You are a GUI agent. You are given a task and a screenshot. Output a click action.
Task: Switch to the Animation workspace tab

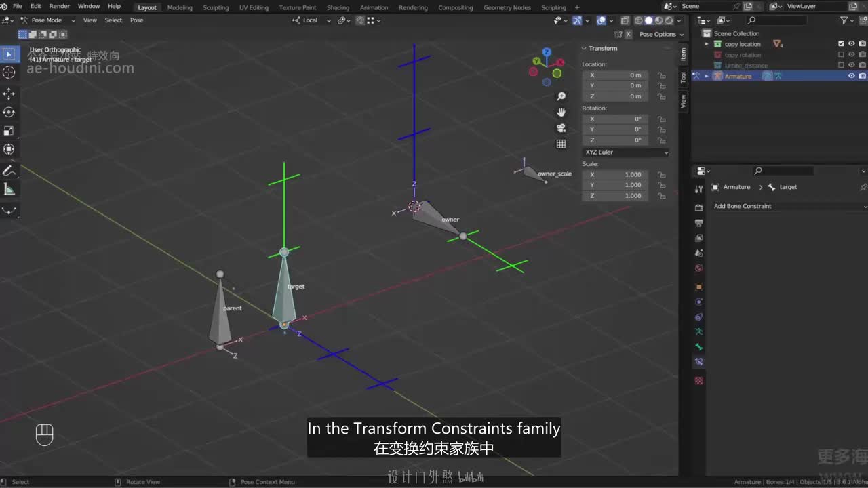pos(374,7)
